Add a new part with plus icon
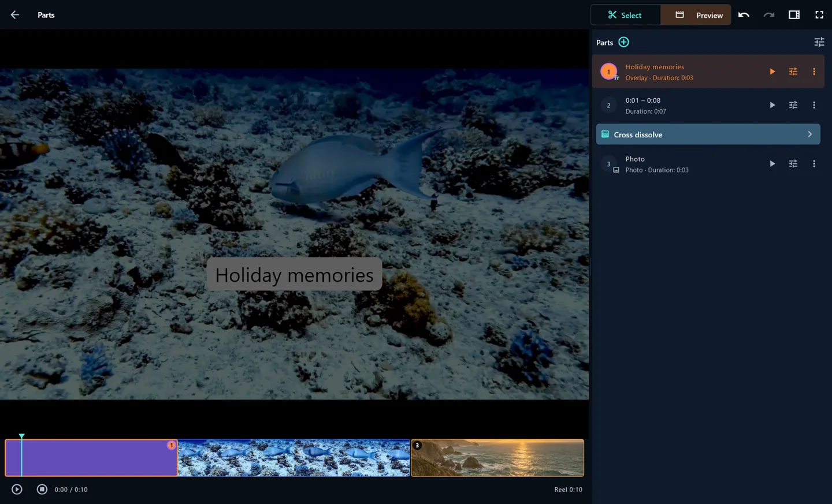 [623, 42]
